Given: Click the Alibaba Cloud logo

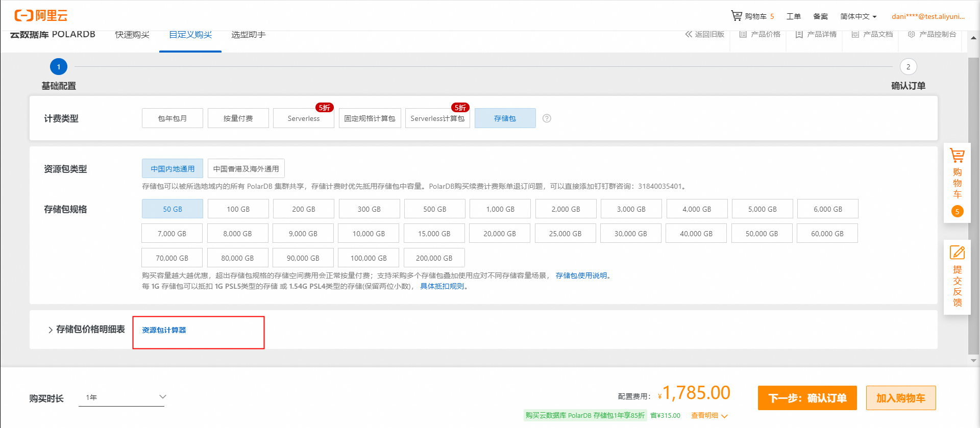Looking at the screenshot, I should 41,15.
